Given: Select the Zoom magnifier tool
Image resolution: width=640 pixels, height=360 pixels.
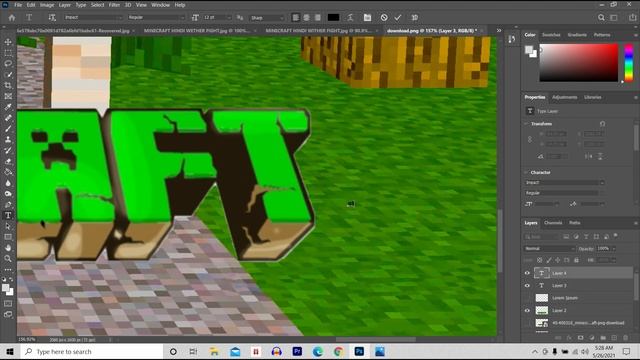Looking at the screenshot, I should [8, 258].
